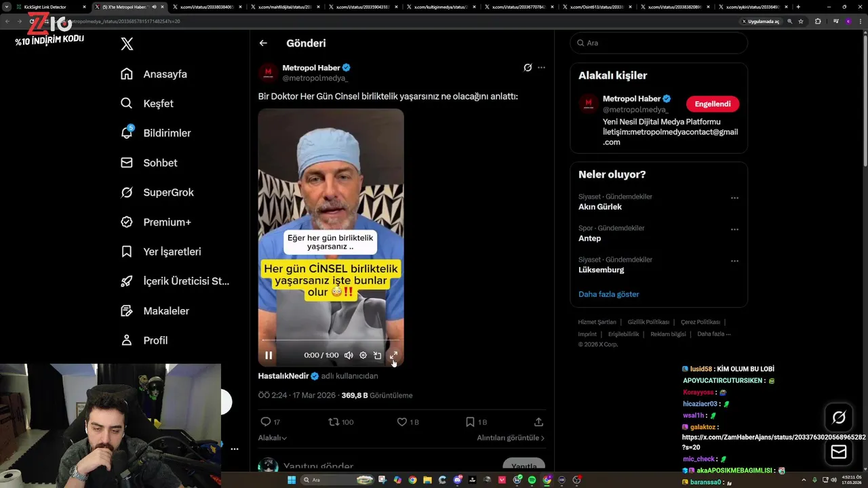
Task: Open browser extensions puzzle icon
Action: click(818, 21)
